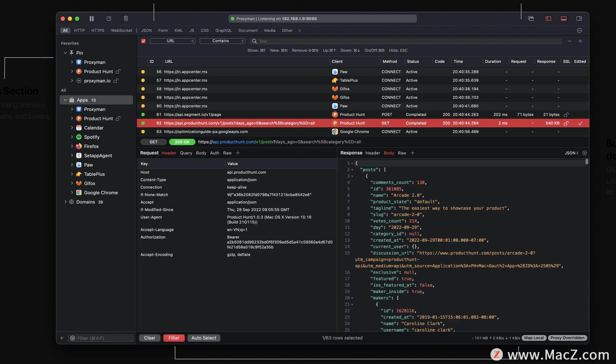Collapse the JSON posts array on line 2
The image size is (616, 364).
coord(352,170)
